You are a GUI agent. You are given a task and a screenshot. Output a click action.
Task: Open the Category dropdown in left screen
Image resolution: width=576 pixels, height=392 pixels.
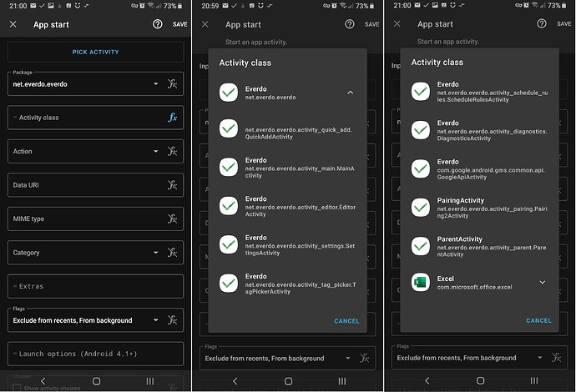156,253
